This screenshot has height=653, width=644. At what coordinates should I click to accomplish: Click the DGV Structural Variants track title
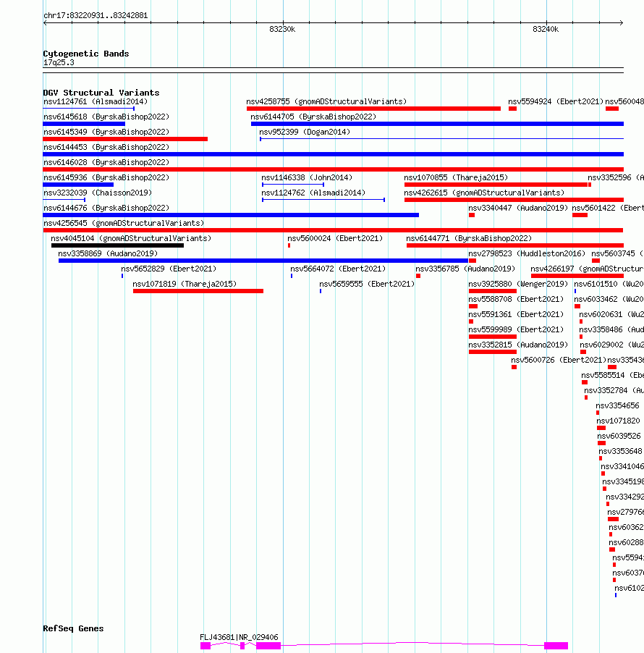pos(101,93)
